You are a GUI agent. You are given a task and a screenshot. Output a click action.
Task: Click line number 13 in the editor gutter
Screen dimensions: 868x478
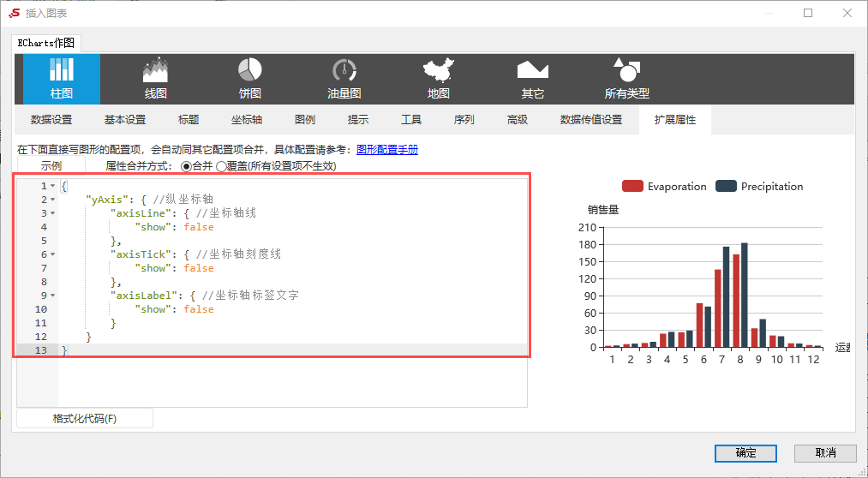40,350
